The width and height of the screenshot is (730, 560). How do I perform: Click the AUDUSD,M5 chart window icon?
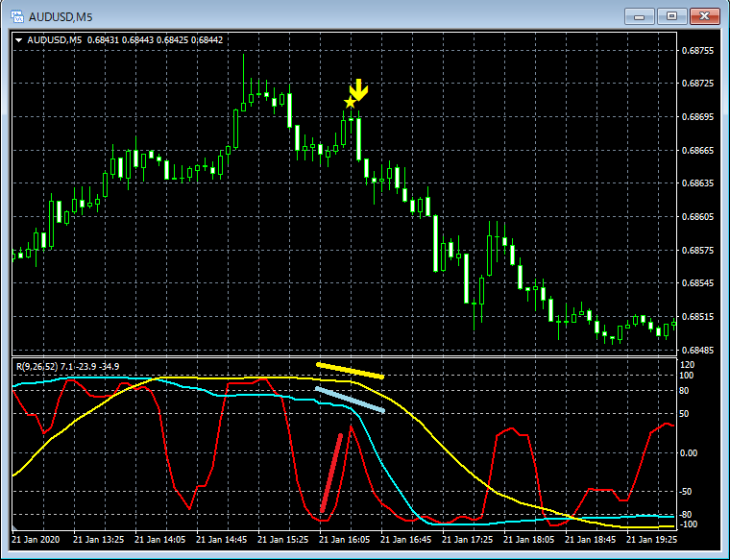(x=17, y=16)
